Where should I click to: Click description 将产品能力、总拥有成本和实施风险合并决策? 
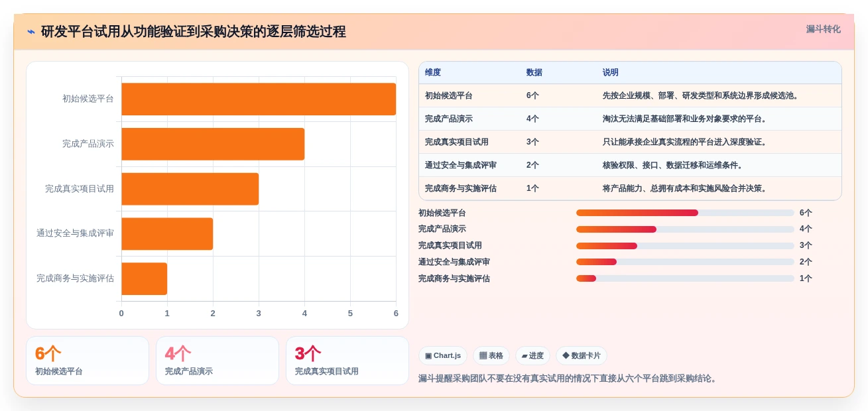(x=685, y=188)
